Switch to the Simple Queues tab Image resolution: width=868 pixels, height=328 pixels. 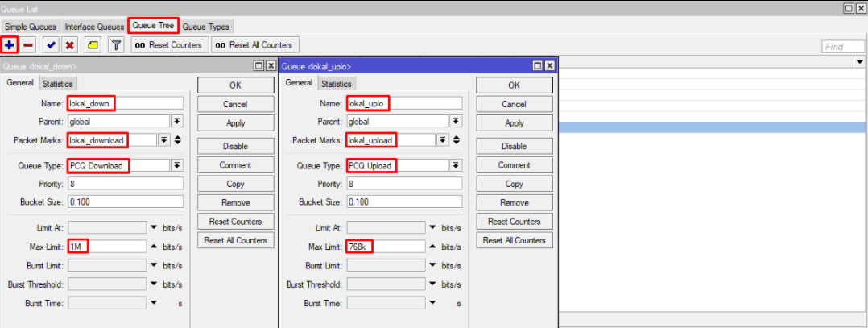tap(31, 27)
